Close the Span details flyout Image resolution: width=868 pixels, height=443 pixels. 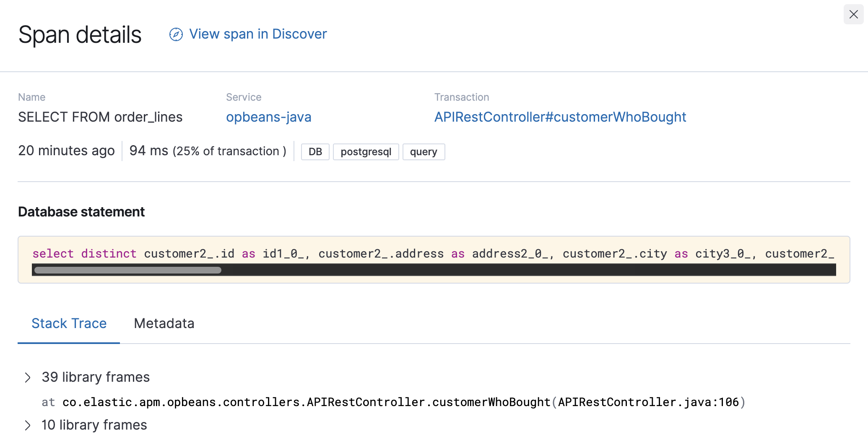(853, 15)
